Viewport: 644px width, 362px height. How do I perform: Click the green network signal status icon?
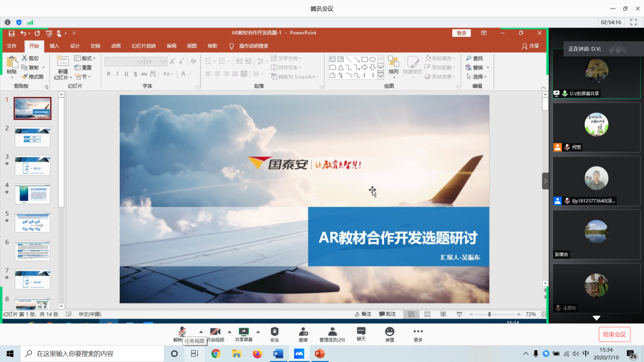[x=30, y=22]
